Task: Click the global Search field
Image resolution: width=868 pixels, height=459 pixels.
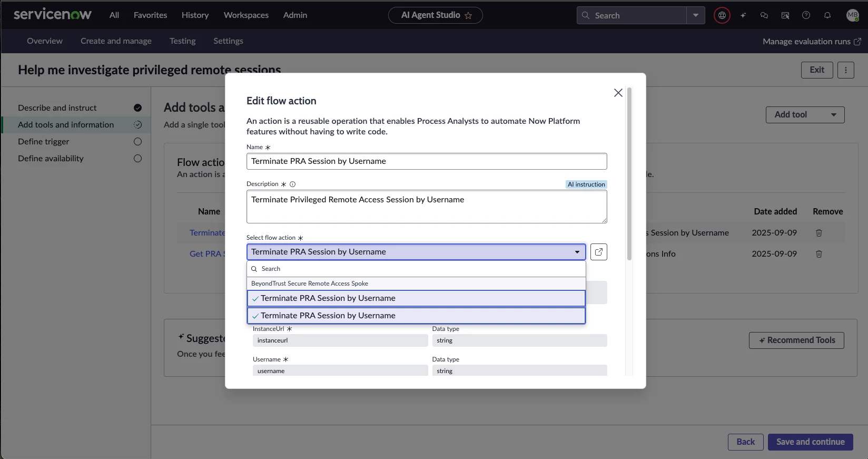Action: (632, 15)
